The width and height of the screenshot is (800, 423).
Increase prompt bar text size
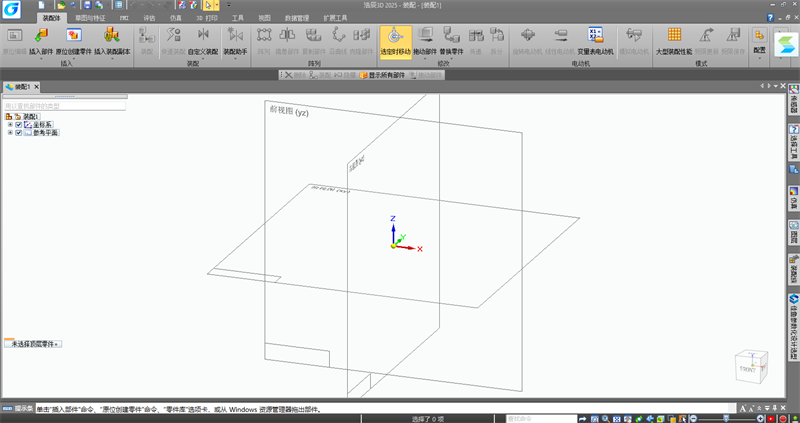(743, 408)
